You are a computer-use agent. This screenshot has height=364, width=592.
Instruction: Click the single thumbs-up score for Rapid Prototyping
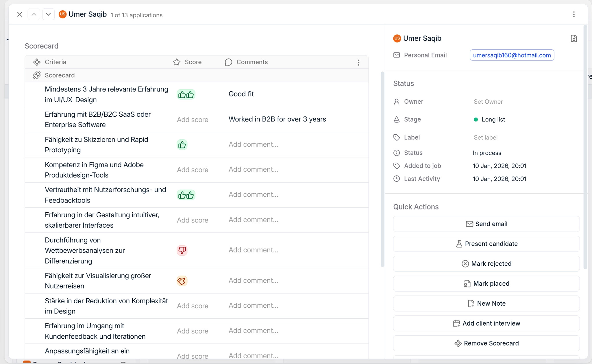[182, 144]
